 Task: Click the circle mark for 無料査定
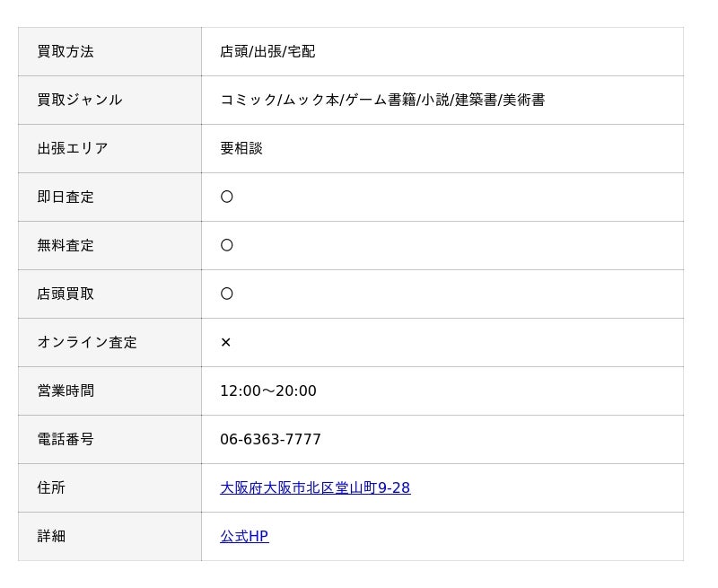click(x=227, y=245)
